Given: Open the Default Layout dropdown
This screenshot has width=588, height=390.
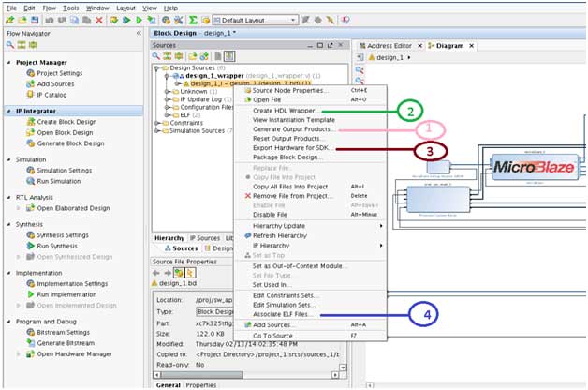Looking at the screenshot, I should (256, 20).
